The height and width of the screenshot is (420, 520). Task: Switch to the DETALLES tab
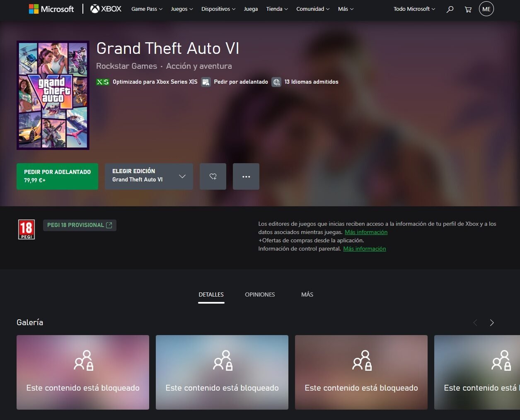click(211, 295)
